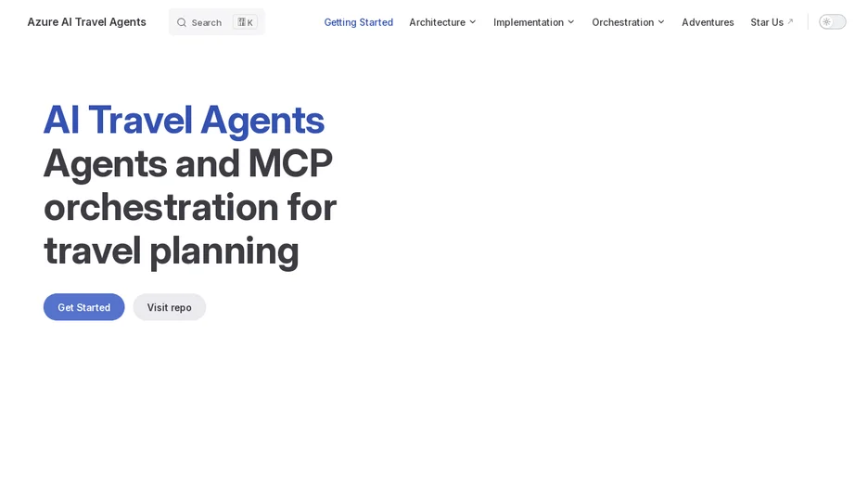Screen dimensions: 868x489
Task: Click the Get Started button
Action: tap(84, 307)
